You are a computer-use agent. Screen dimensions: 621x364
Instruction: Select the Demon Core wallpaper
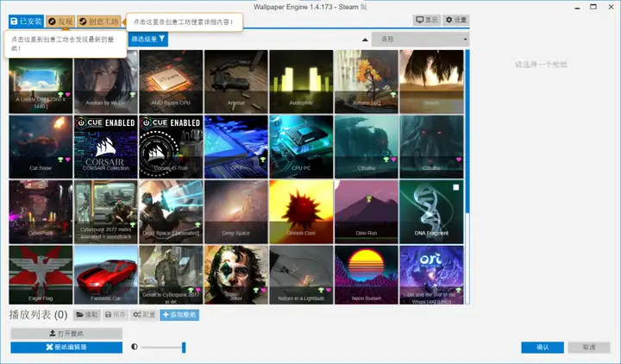click(301, 212)
